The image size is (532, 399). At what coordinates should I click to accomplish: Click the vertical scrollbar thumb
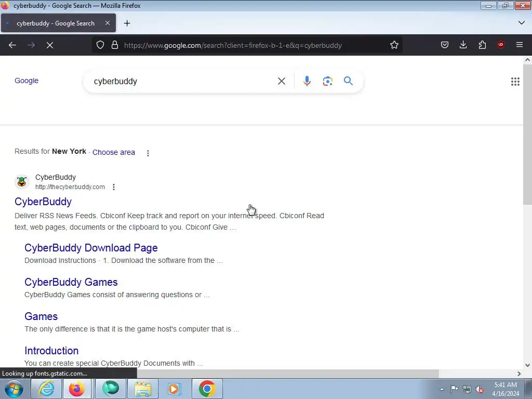pos(527,134)
